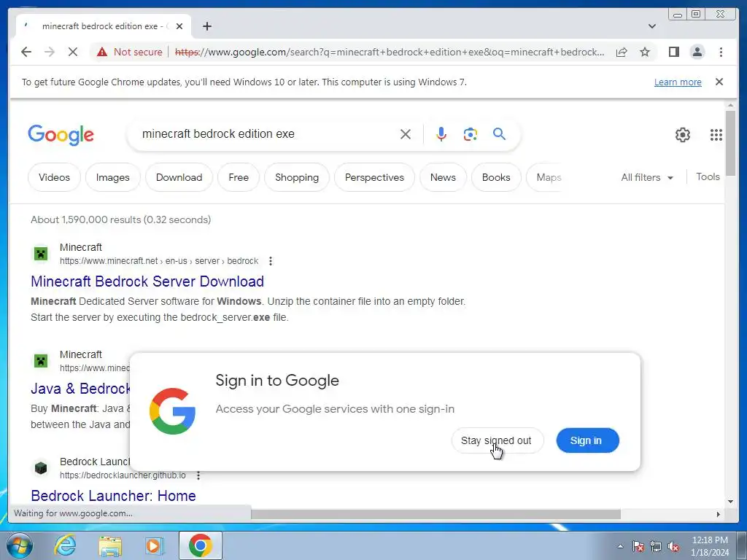Open the Chrome profile avatar

(697, 52)
